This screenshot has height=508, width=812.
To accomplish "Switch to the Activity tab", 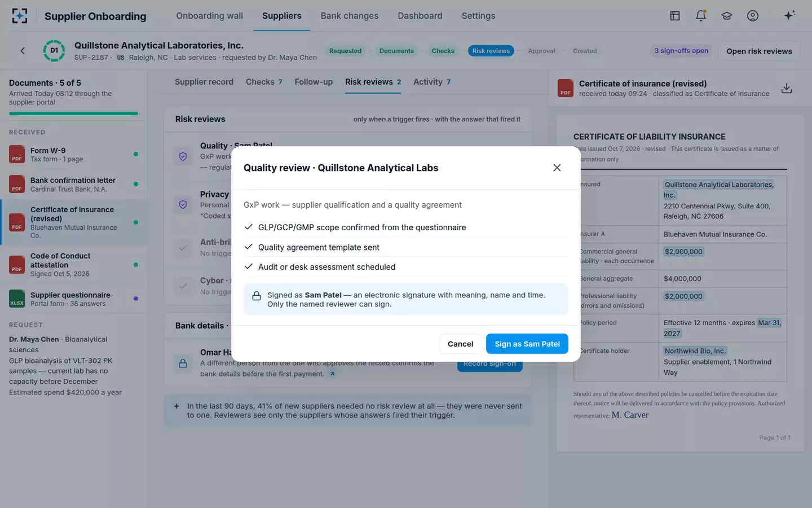I will pos(432,82).
